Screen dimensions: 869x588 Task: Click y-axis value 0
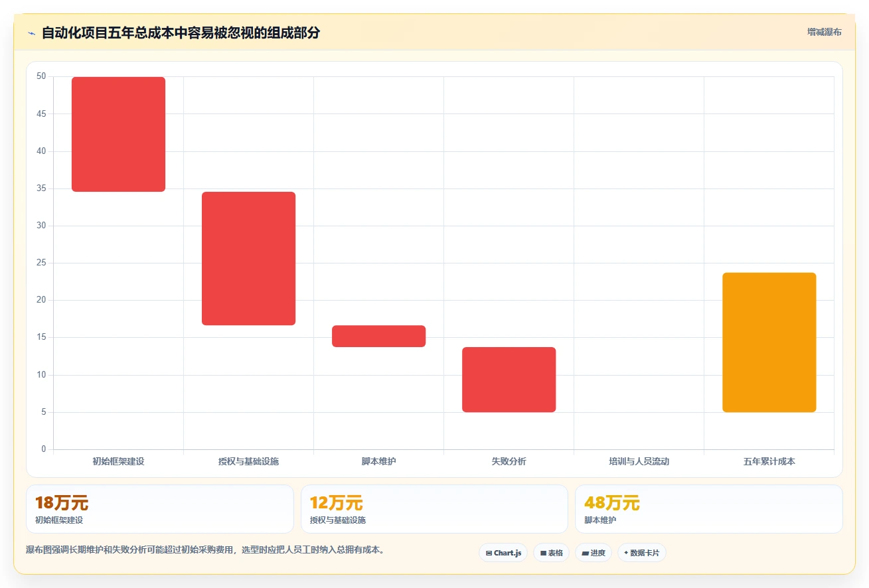(44, 449)
